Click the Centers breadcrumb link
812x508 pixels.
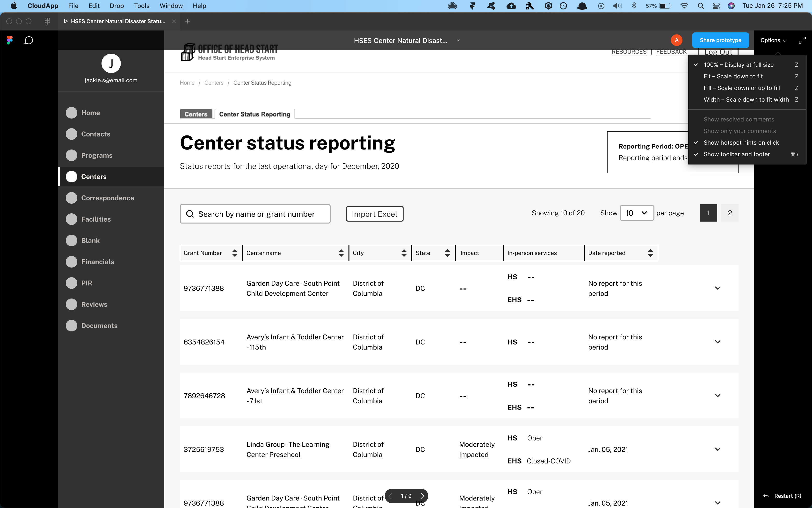coord(214,83)
